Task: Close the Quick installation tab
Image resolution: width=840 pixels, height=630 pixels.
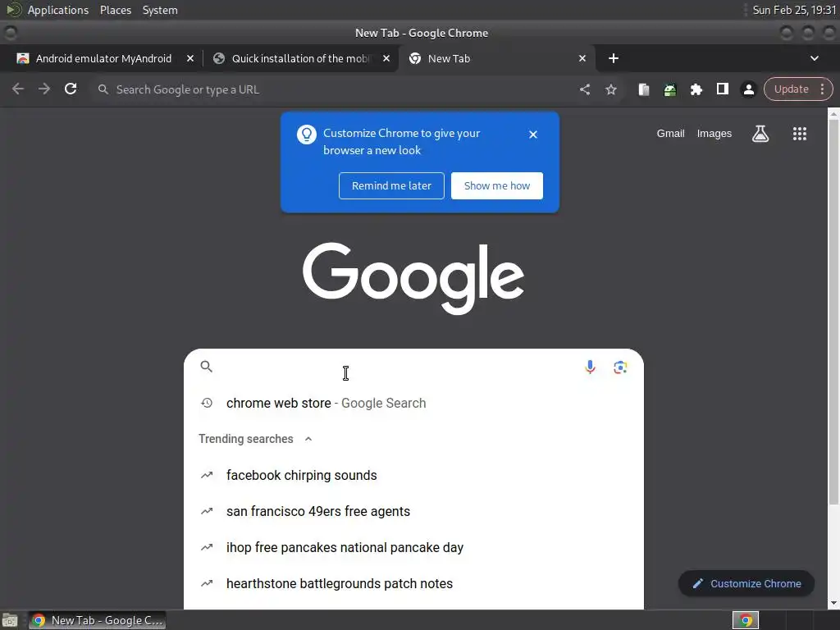Action: [386, 58]
